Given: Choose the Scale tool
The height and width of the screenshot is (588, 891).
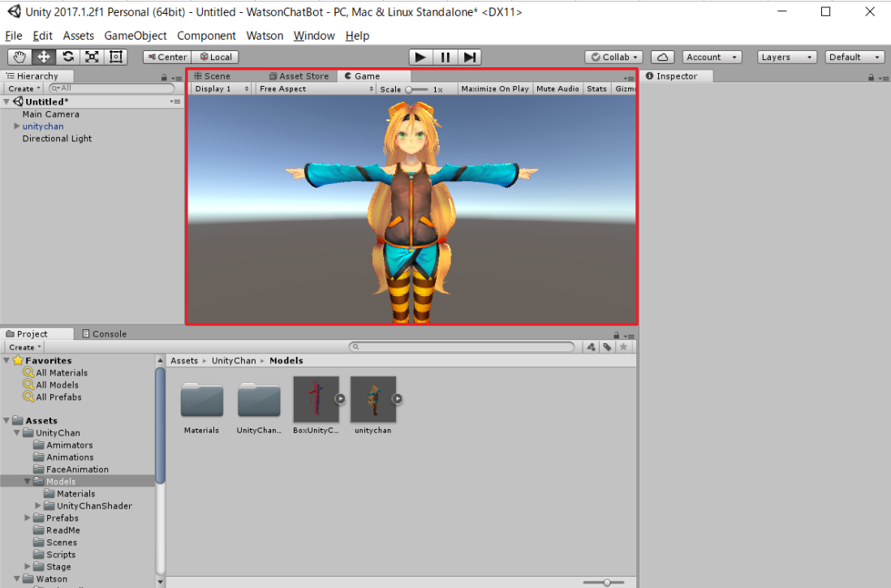Looking at the screenshot, I should pyautogui.click(x=92, y=57).
